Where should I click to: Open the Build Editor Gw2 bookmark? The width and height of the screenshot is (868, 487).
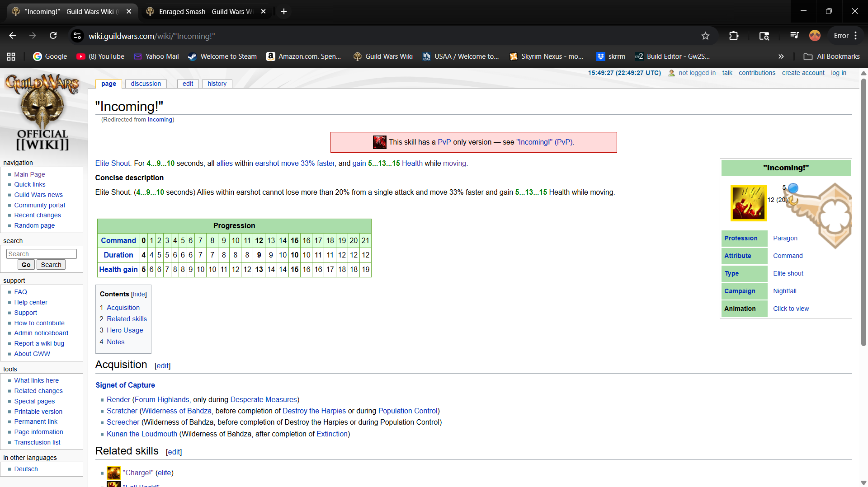pos(672,56)
